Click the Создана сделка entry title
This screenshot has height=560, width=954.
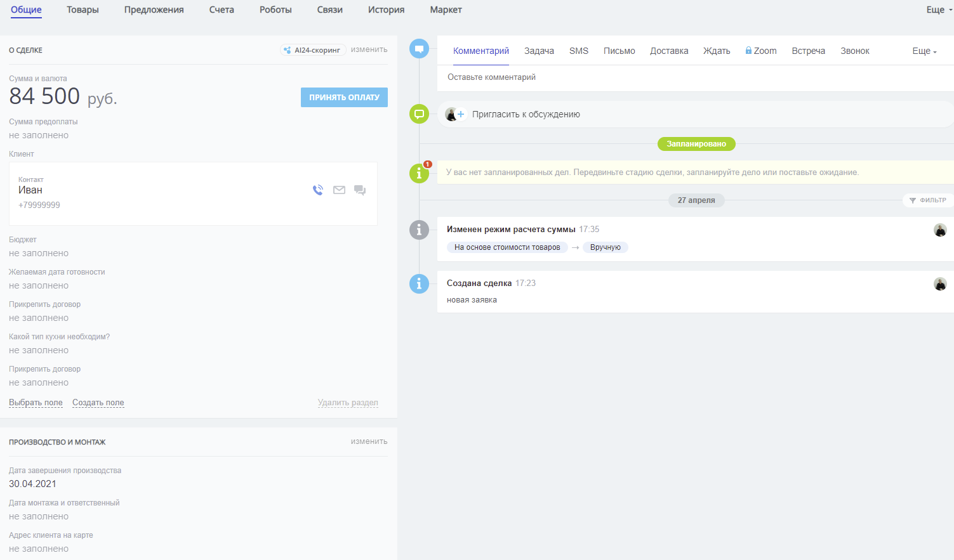click(479, 283)
